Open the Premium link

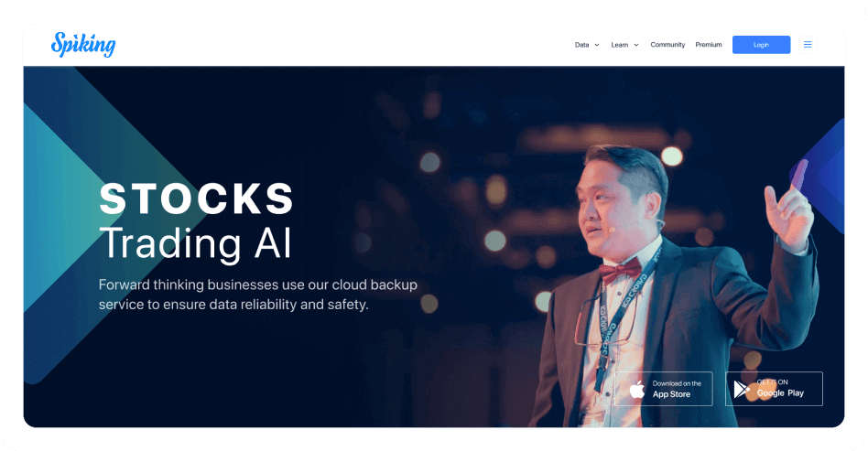[709, 45]
